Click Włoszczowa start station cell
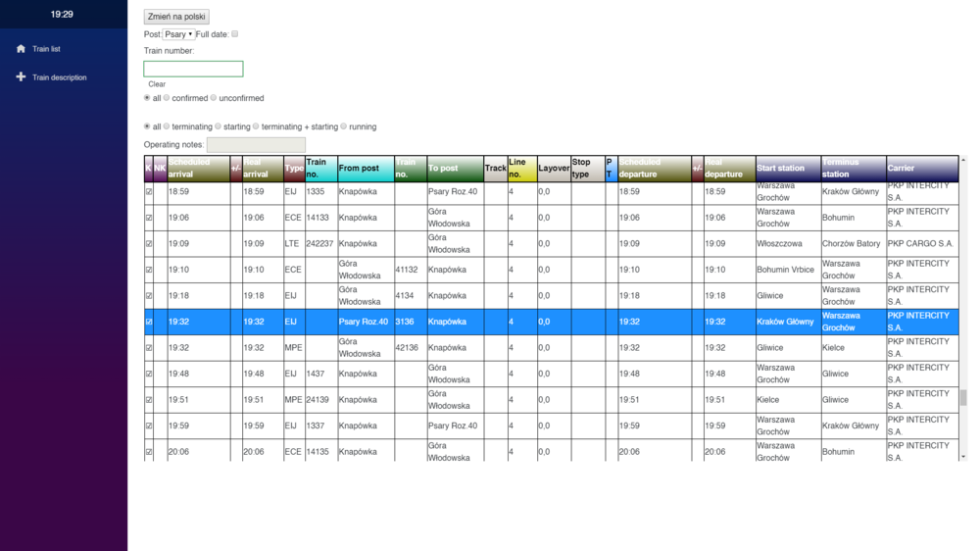This screenshot has height=551, width=980. pyautogui.click(x=788, y=244)
